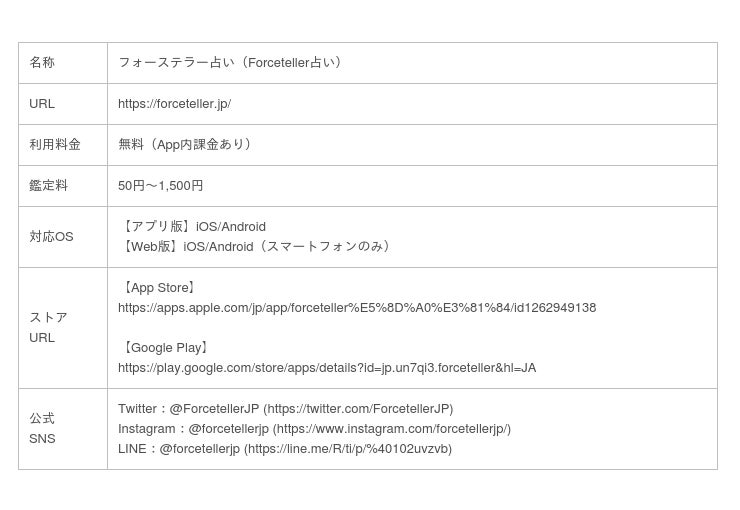Viewport: 740px width, 510px height.
Task: Open the Google Play store URL
Action: pos(326,368)
